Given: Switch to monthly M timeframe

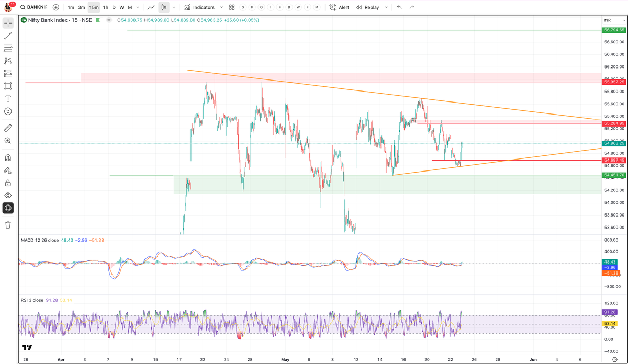Looking at the screenshot, I should pos(130,7).
